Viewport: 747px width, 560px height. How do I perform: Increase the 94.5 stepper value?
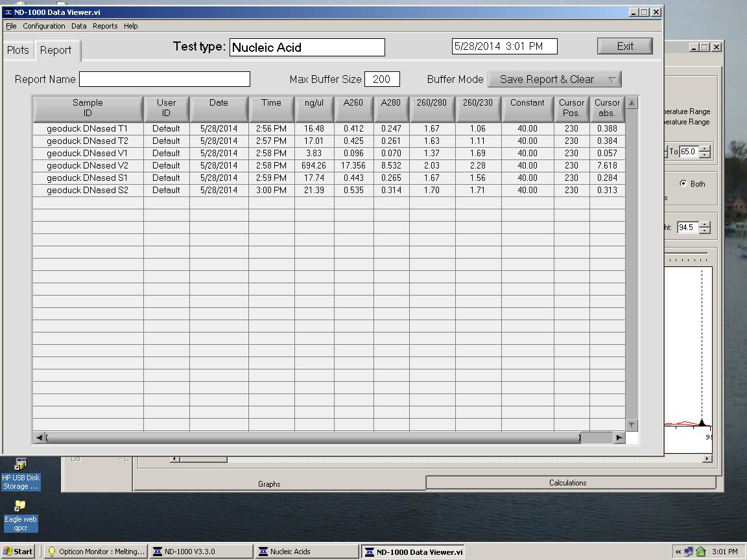705,224
